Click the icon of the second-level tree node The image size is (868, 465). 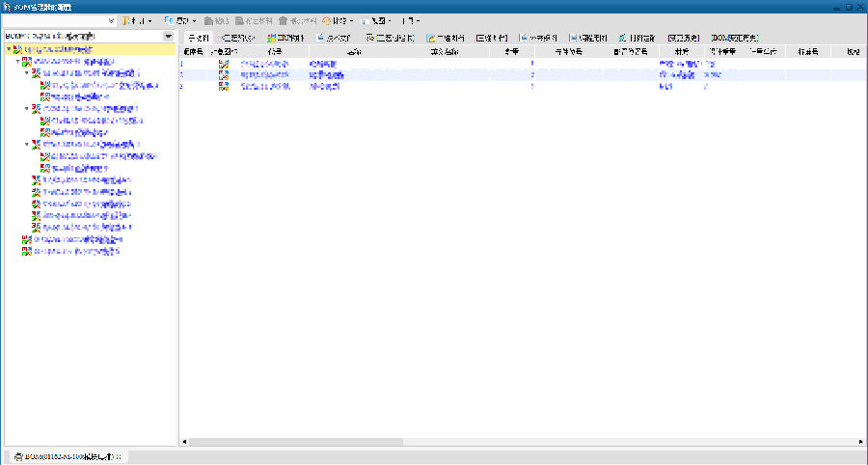pyautogui.click(x=27, y=62)
